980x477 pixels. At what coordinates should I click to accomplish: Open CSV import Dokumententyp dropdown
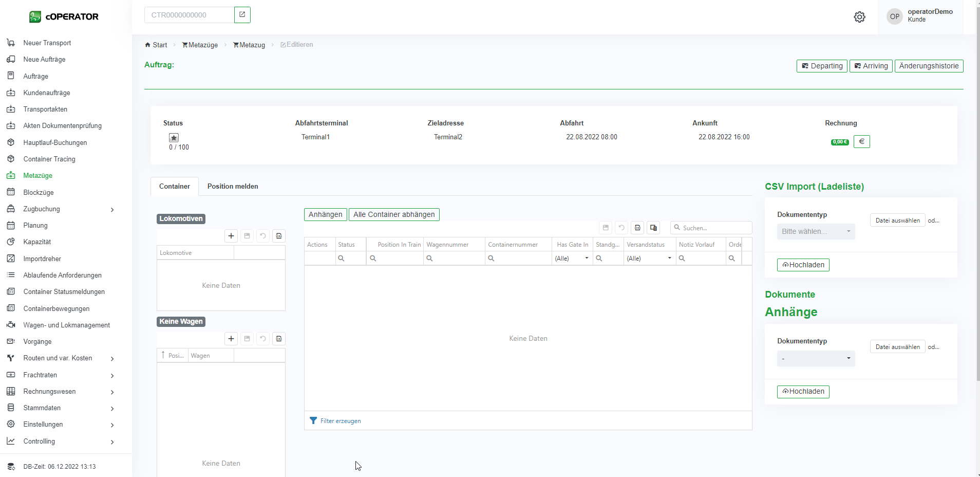[816, 232]
